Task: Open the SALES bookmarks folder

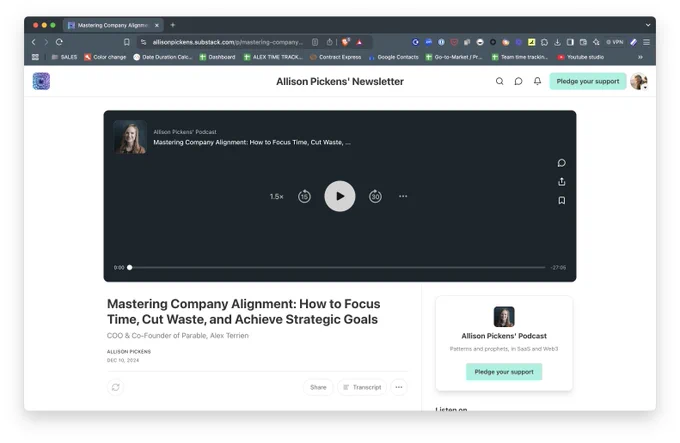Action: pos(64,57)
